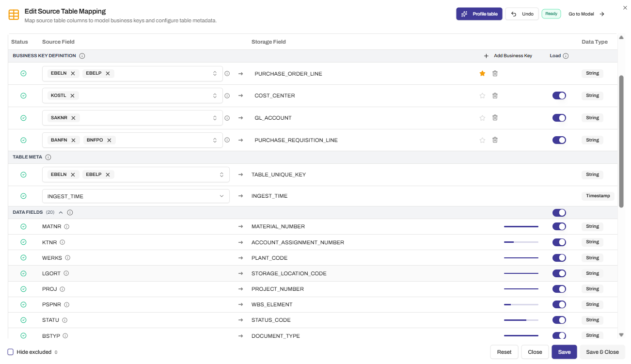Star the PURCHASE_REQUISITION_LINE business key

point(482,140)
